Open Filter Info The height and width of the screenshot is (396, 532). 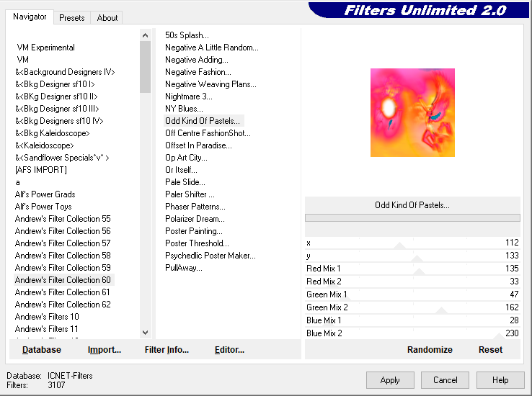[167, 350]
